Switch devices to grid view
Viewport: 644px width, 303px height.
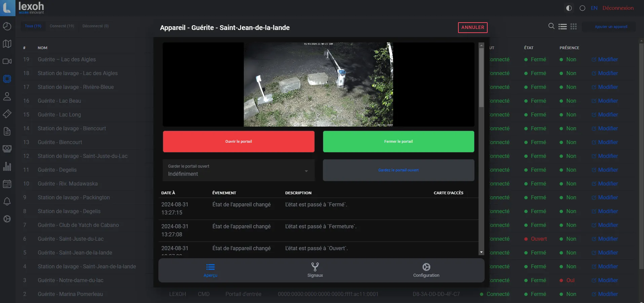(574, 26)
